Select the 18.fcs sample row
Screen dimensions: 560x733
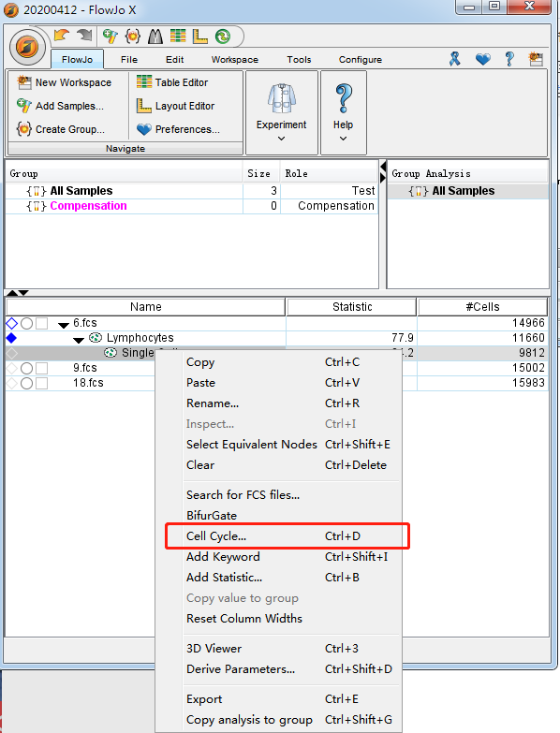pyautogui.click(x=277, y=383)
